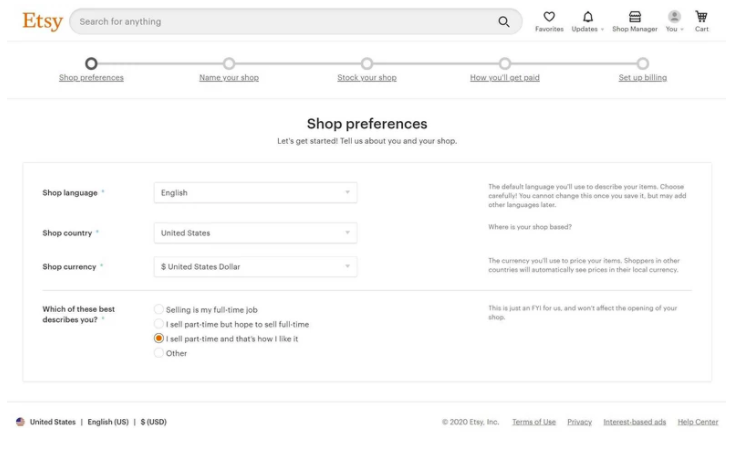
Task: Open the Shop language dropdown
Action: [256, 192]
